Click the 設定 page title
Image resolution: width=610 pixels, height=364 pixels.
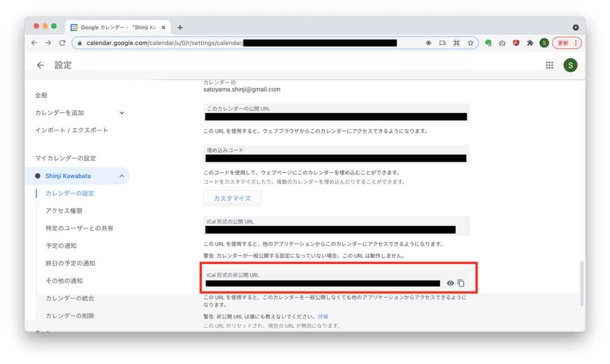63,65
